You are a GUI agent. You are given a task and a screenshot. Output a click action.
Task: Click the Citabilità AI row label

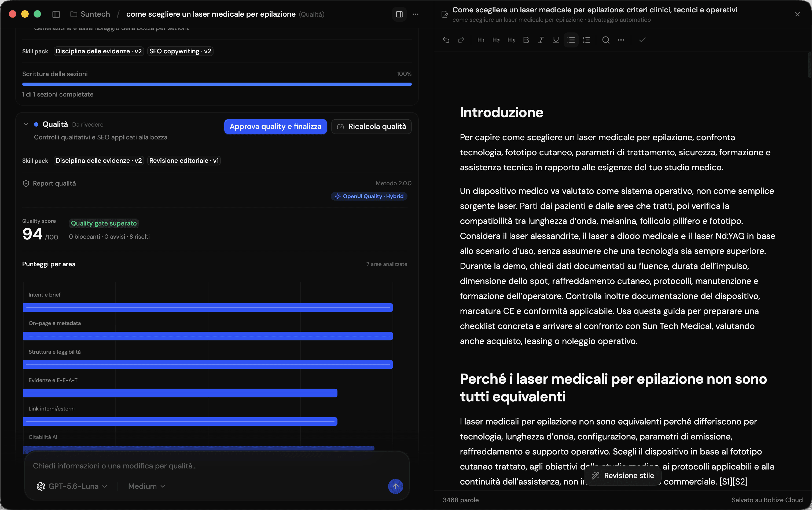pyautogui.click(x=43, y=437)
